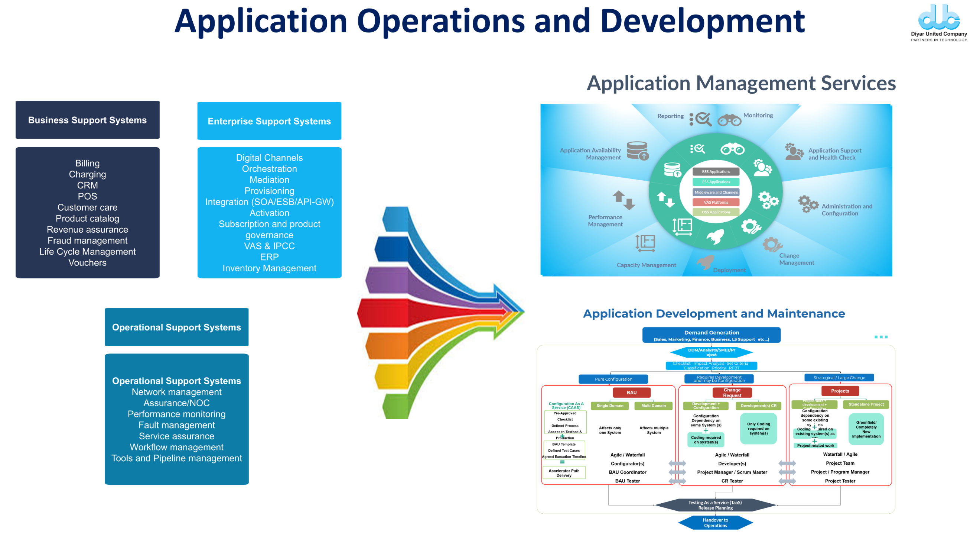Click the Testing As a Service banner
The height and width of the screenshot is (552, 980).
coord(715,505)
